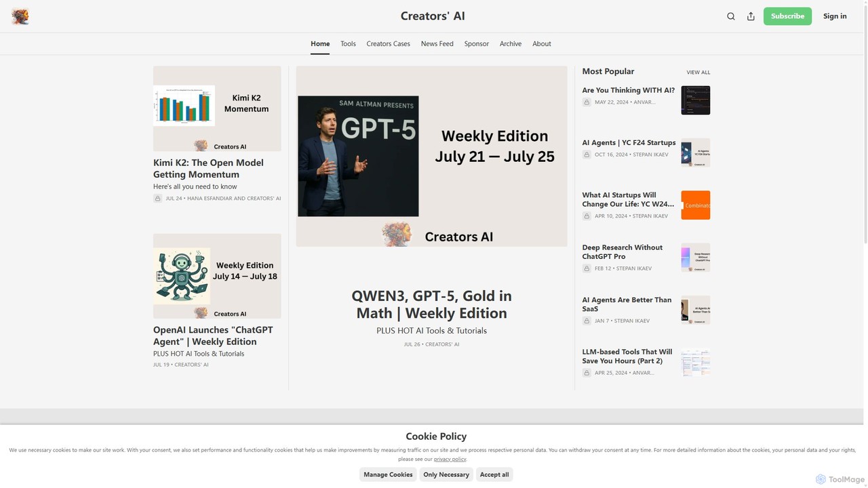The image size is (868, 488).
Task: Click 'PLUS HOT AI Tools & Tutorials' under QWEN3 headline
Action: pyautogui.click(x=432, y=331)
